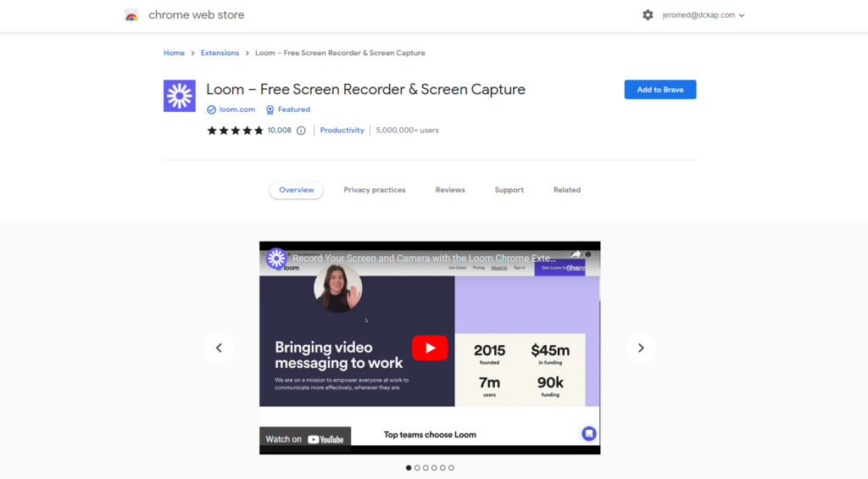Switch to the Support tab
868x479 pixels.
pyautogui.click(x=509, y=190)
